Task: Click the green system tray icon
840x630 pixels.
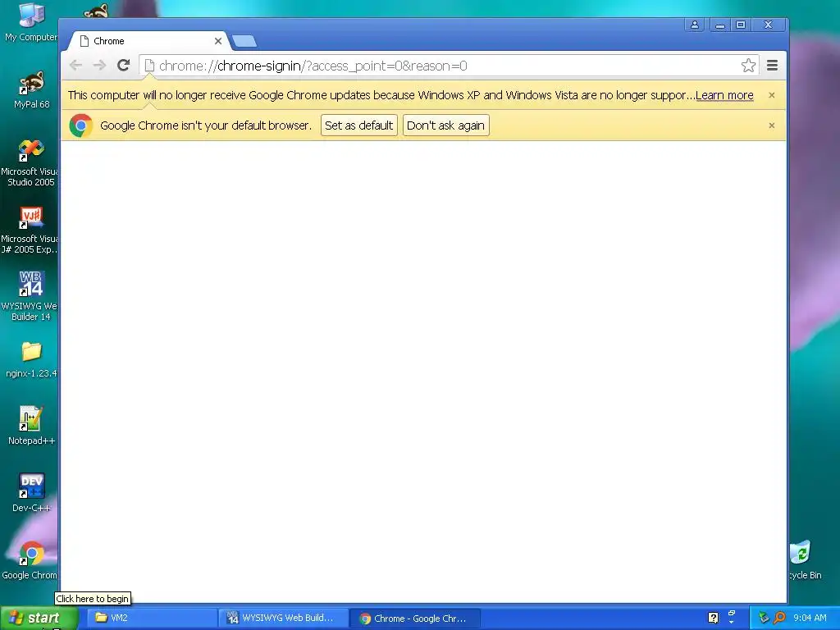Action: coord(764,618)
